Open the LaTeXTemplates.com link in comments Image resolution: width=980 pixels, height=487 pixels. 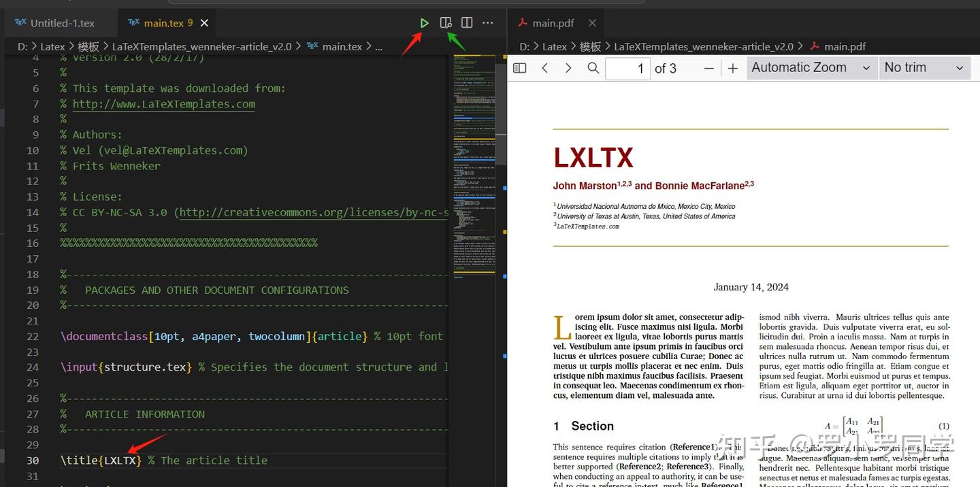pyautogui.click(x=163, y=103)
